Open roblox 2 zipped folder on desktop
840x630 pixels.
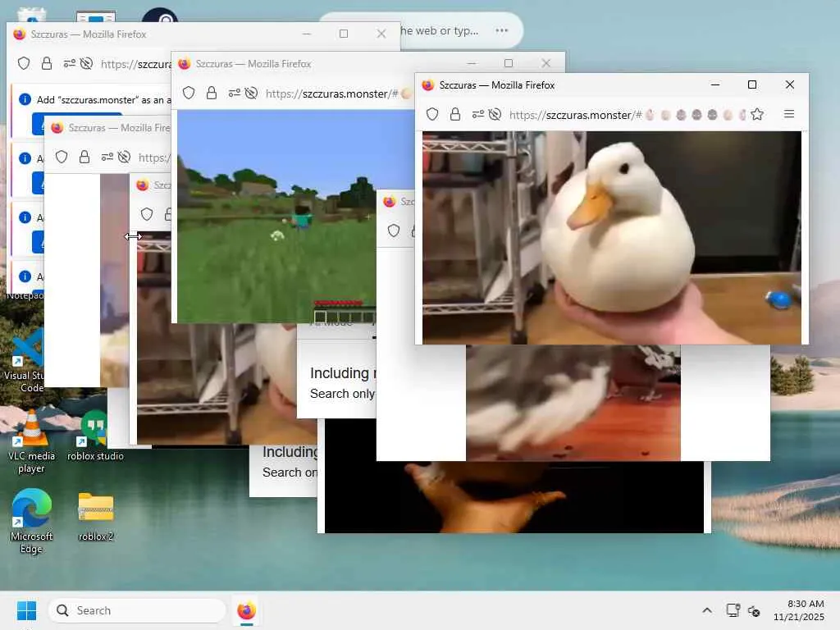(x=96, y=517)
